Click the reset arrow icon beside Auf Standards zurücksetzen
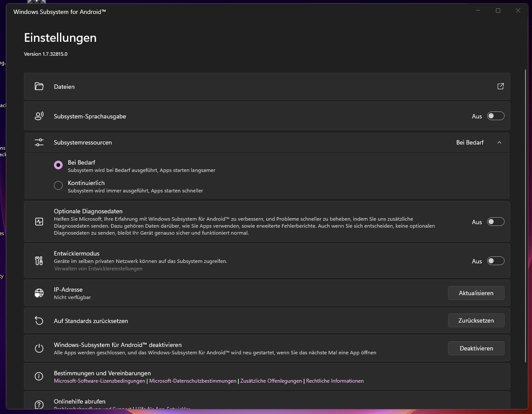Image resolution: width=532 pixels, height=414 pixels. tap(39, 321)
